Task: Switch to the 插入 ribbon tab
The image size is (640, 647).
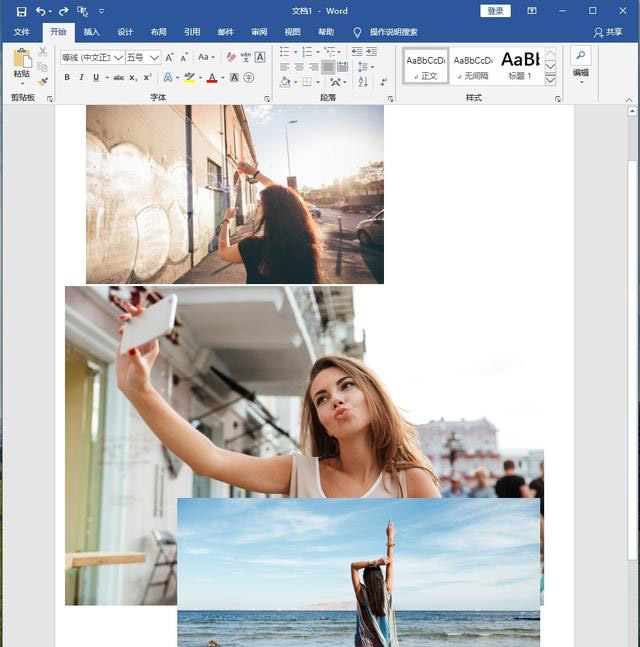Action: click(91, 32)
